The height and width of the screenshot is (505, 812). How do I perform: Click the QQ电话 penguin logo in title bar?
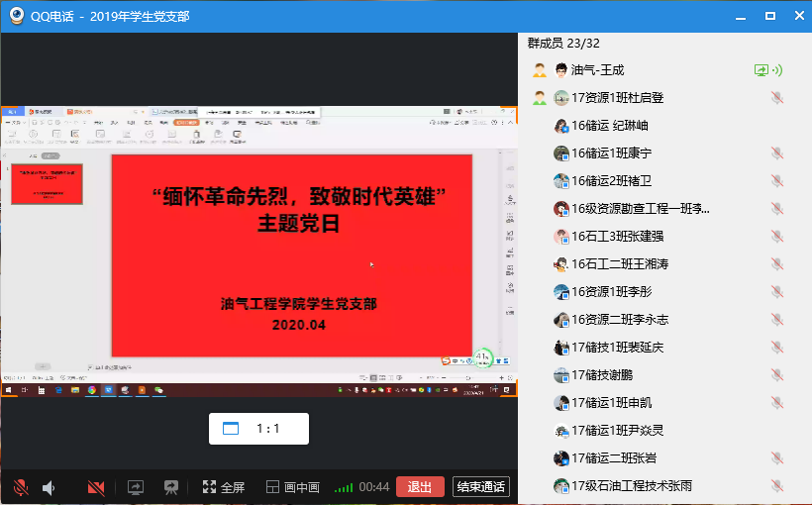pos(16,16)
